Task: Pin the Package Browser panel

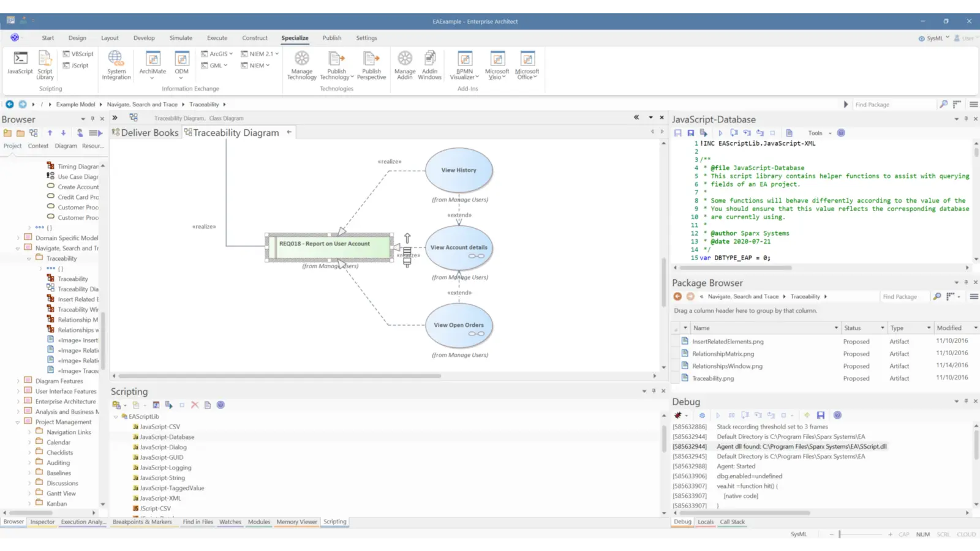Action: pyautogui.click(x=966, y=282)
